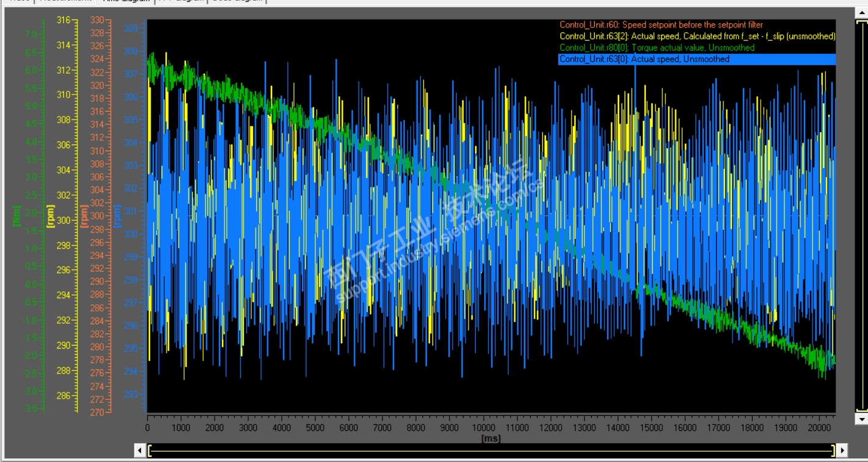Select the r80[0] Torque actual value legend entry
Image resolution: width=868 pixels, height=462 pixels.
pyautogui.click(x=657, y=48)
